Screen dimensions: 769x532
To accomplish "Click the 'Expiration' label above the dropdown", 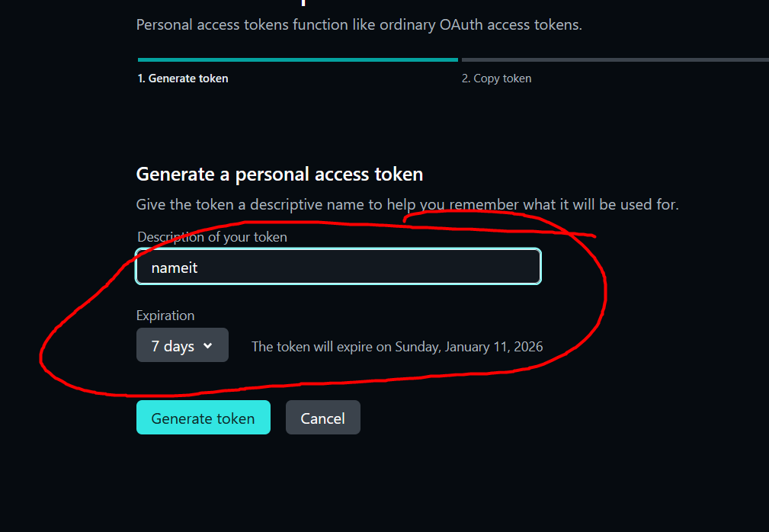I will (x=165, y=316).
